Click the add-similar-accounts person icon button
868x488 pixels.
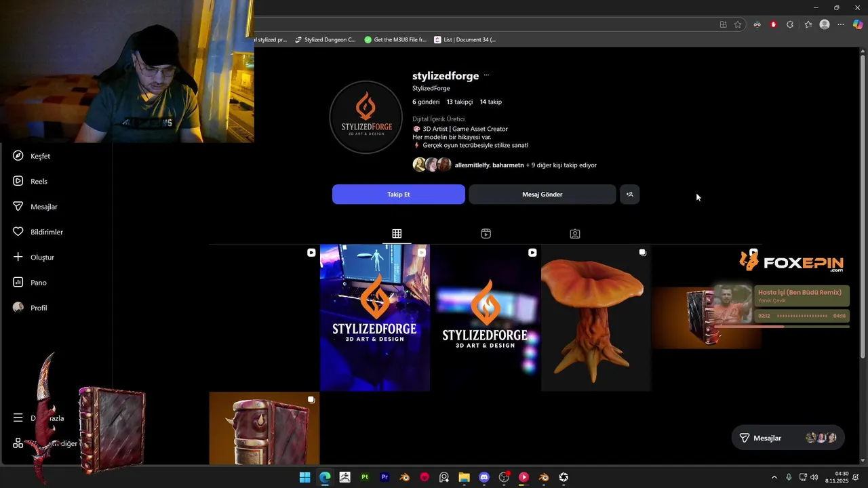click(629, 195)
